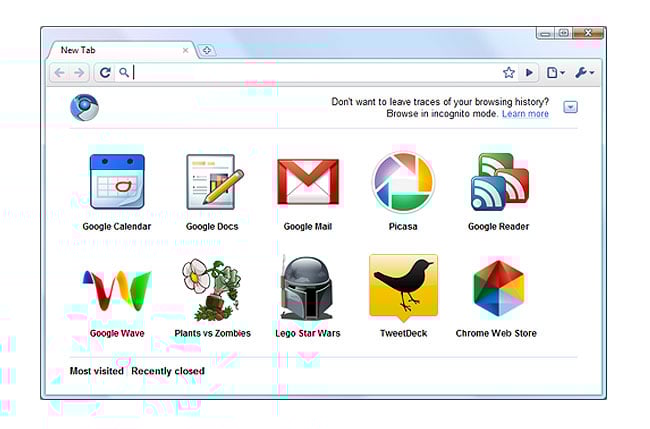Open the Google Mail envelope icon
650x429 pixels.
[x=308, y=182]
